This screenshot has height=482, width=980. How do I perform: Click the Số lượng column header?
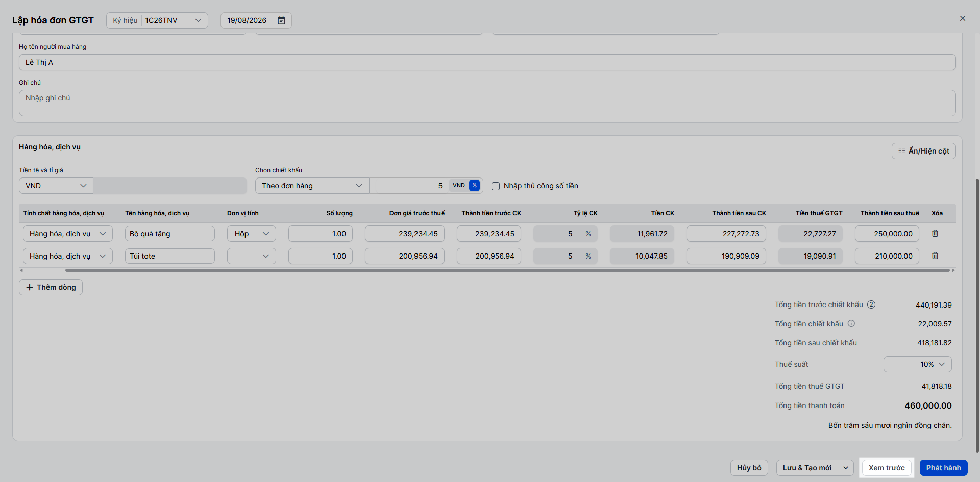pos(339,213)
